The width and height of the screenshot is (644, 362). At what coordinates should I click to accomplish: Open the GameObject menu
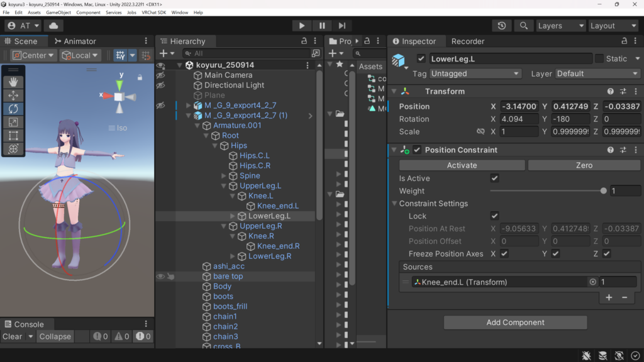point(58,13)
